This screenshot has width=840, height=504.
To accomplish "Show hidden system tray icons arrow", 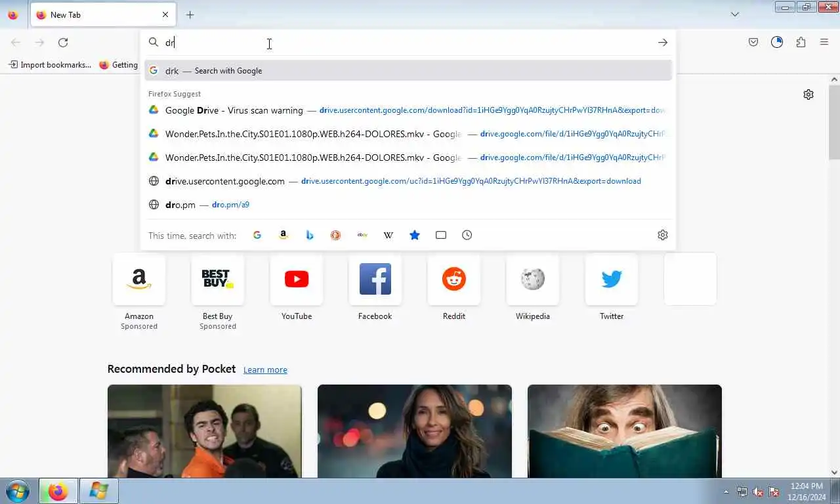I will (726, 492).
